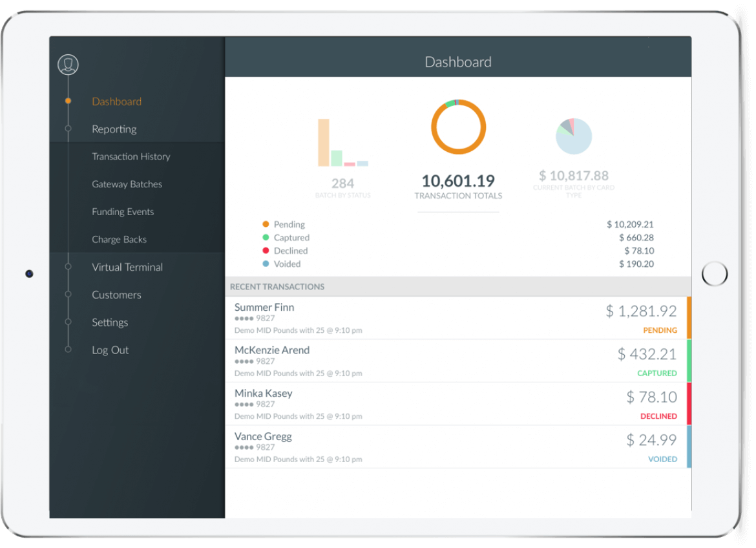The height and width of the screenshot is (548, 756).
Task: Click the green Captured legend dot
Action: (x=266, y=237)
